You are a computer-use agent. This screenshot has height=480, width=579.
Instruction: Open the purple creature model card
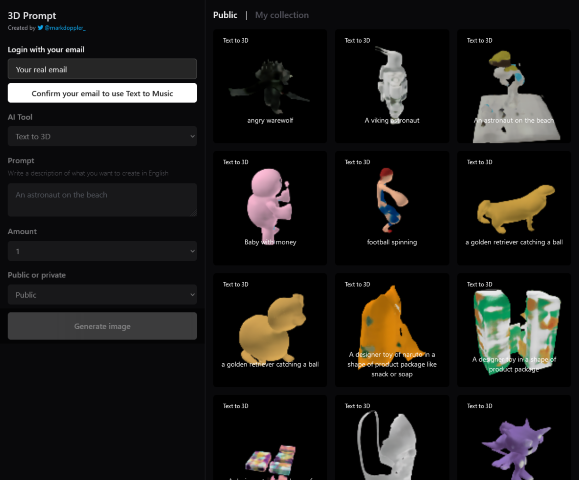pyautogui.click(x=514, y=438)
